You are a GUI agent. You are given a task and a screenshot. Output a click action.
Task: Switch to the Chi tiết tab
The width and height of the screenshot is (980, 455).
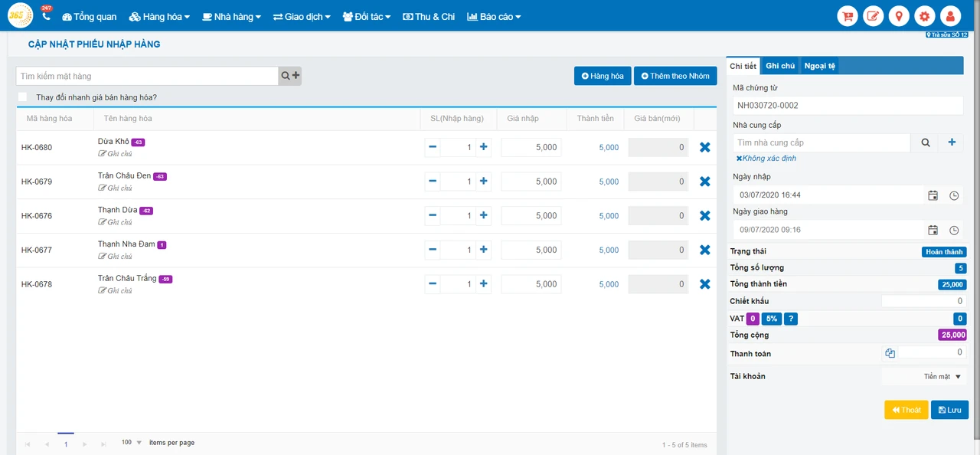pos(743,67)
